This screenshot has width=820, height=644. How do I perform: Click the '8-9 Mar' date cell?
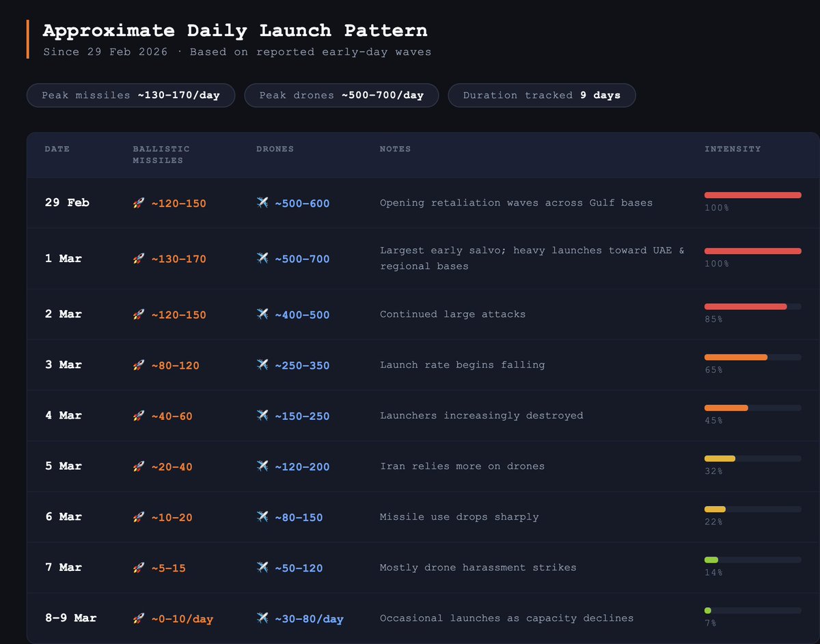[70, 617]
